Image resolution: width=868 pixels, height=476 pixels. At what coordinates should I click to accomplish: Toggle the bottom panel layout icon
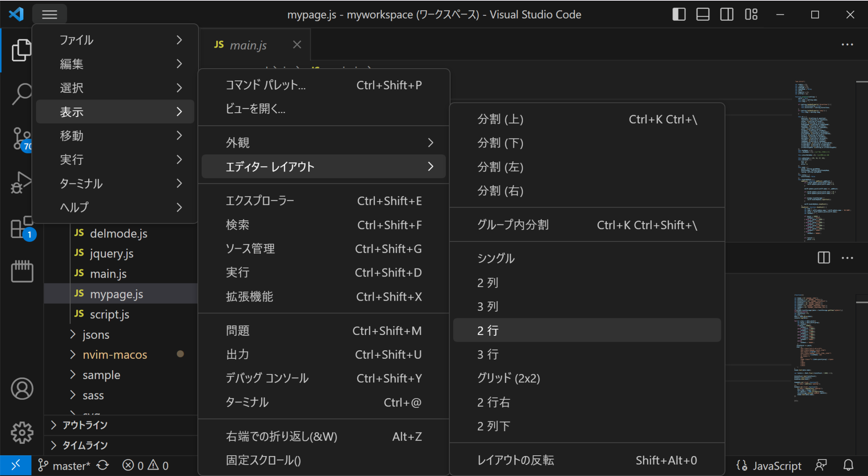(x=703, y=14)
